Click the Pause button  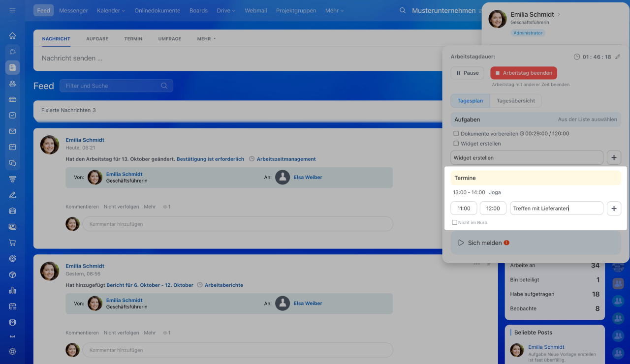[x=467, y=73]
